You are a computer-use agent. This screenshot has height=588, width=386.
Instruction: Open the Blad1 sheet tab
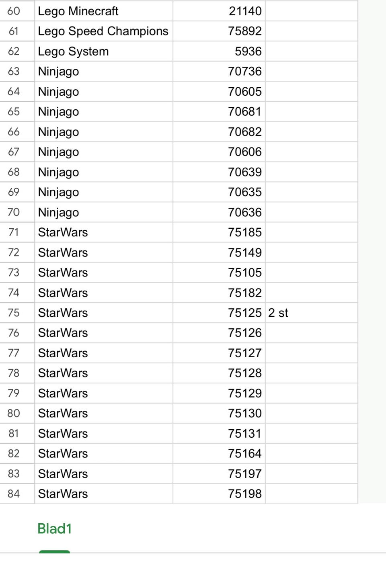click(55, 529)
